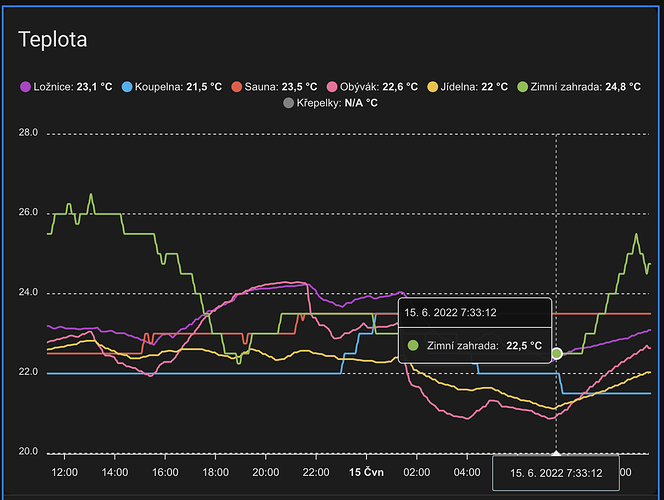Click the highlighted data point on chart

557,353
